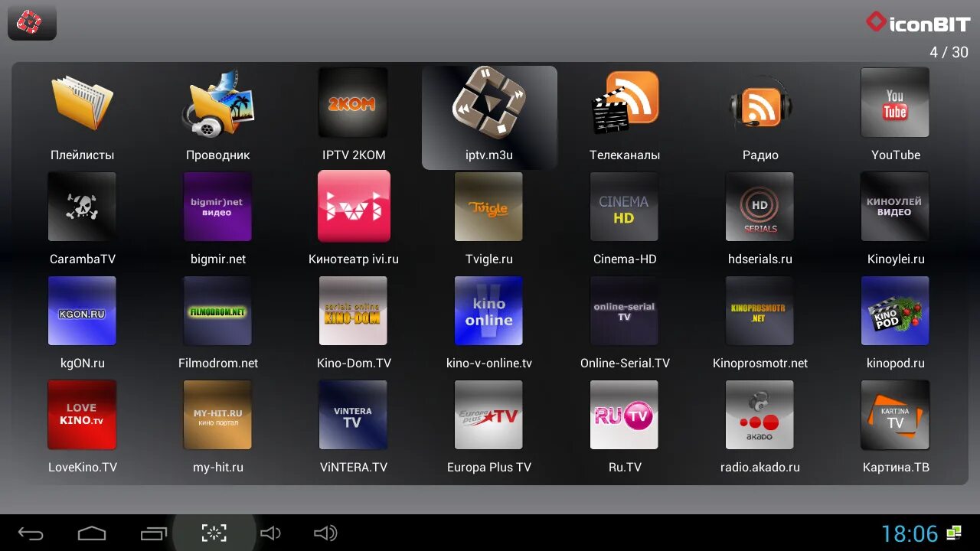Open the Filmodrom.net icon
The width and height of the screenshot is (980, 551).
pyautogui.click(x=217, y=311)
